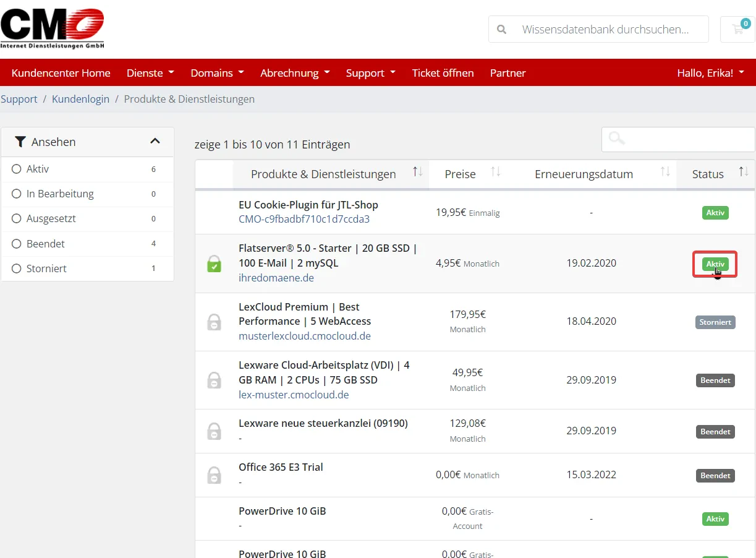The height and width of the screenshot is (558, 756).
Task: Open Ticket öffnen in the navigation bar
Action: click(443, 73)
